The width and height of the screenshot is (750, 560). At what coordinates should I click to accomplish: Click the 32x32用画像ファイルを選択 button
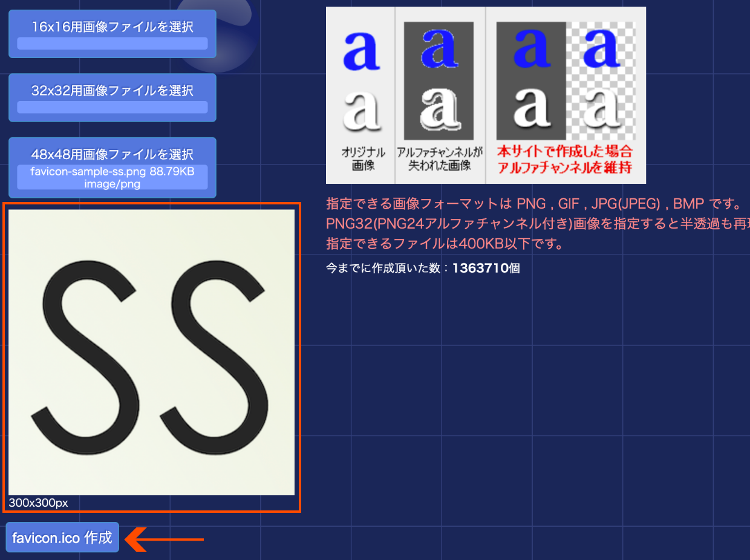[x=112, y=90]
